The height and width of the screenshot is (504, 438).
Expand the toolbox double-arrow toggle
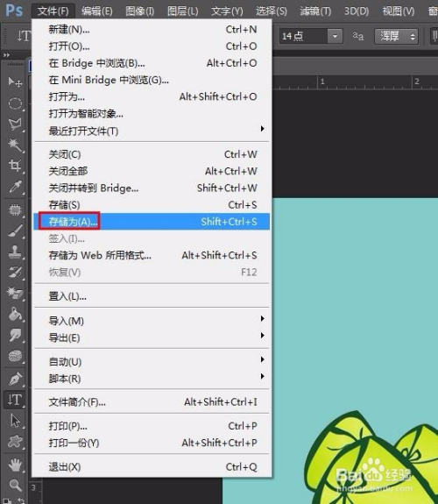click(6, 55)
